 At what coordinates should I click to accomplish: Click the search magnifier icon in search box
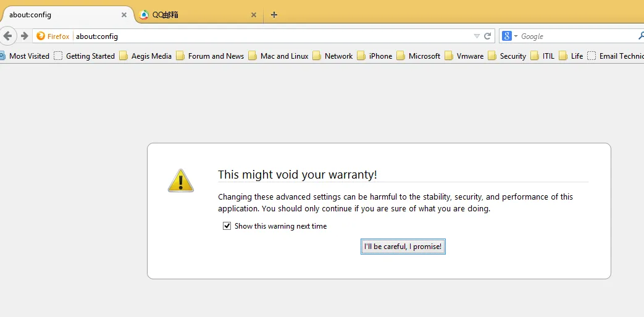pyautogui.click(x=641, y=36)
